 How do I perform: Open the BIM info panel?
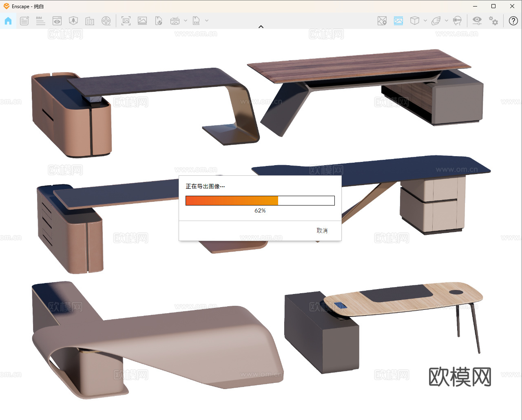coord(40,21)
